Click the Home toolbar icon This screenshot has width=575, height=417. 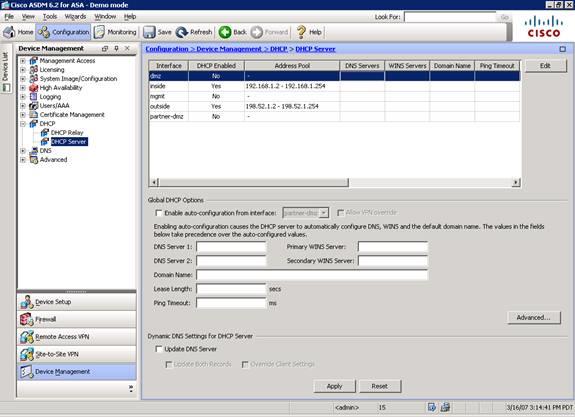coord(9,32)
